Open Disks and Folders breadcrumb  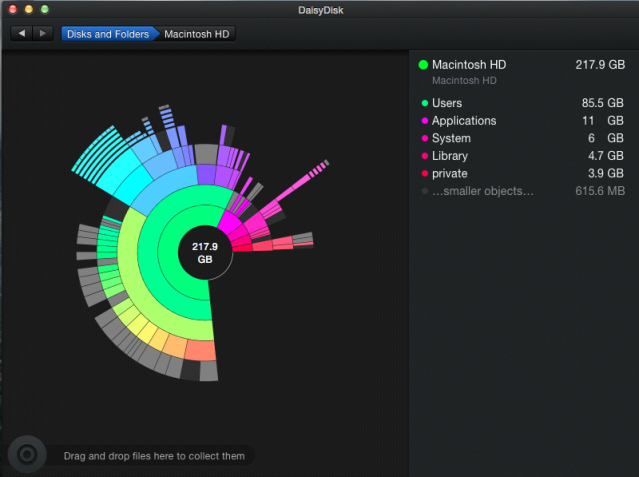(108, 34)
